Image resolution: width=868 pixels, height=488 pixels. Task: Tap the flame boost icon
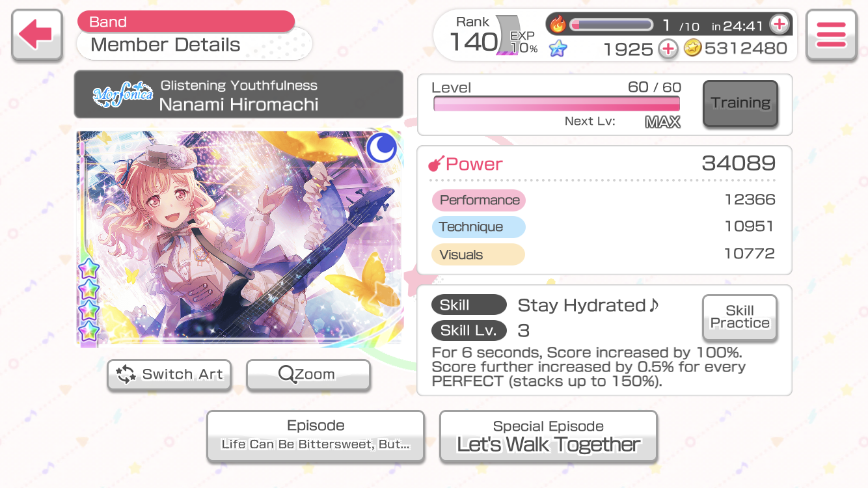pos(558,25)
